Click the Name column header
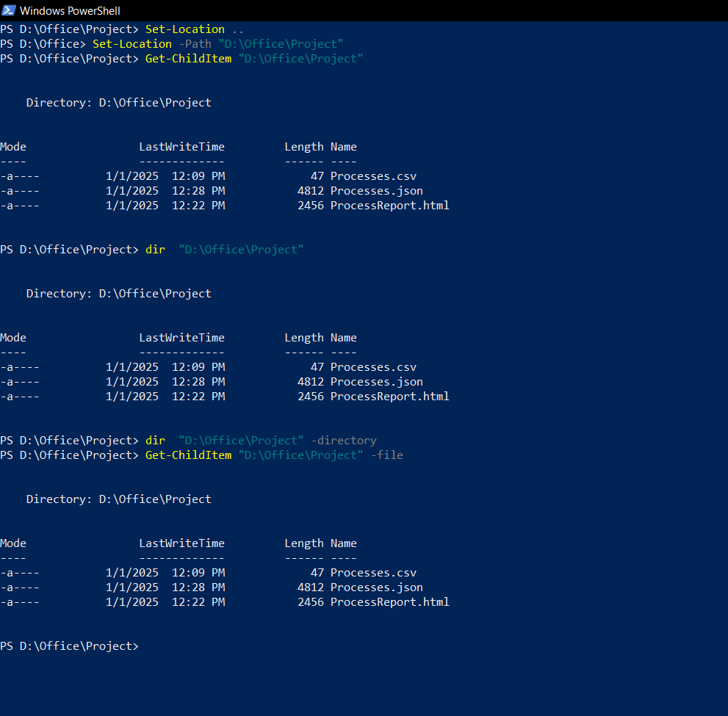 (x=343, y=146)
